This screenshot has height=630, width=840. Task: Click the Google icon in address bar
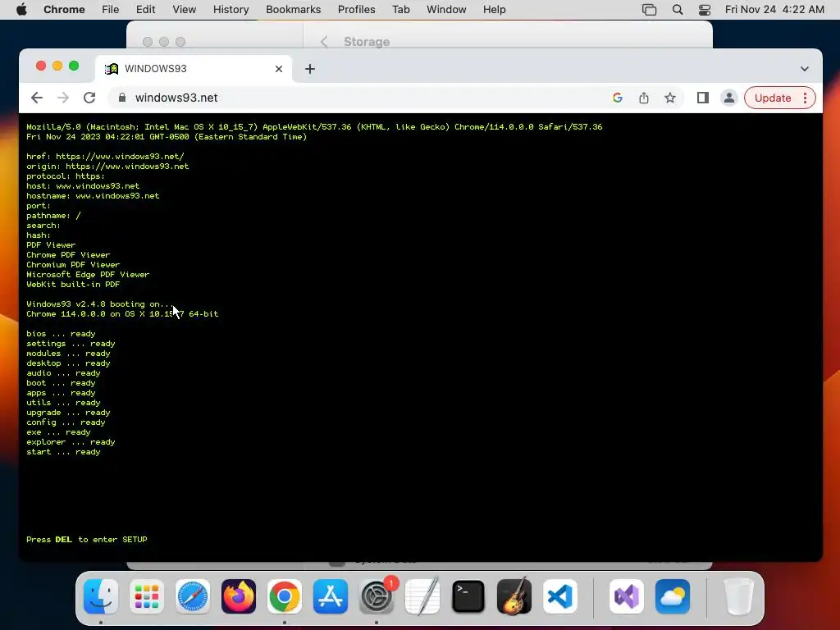point(618,98)
